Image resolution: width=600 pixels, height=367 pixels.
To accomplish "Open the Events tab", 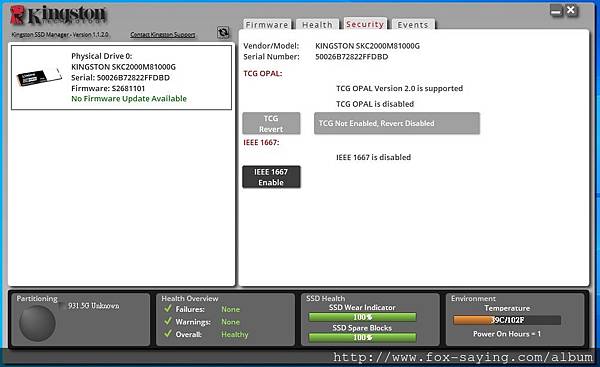I will point(413,24).
